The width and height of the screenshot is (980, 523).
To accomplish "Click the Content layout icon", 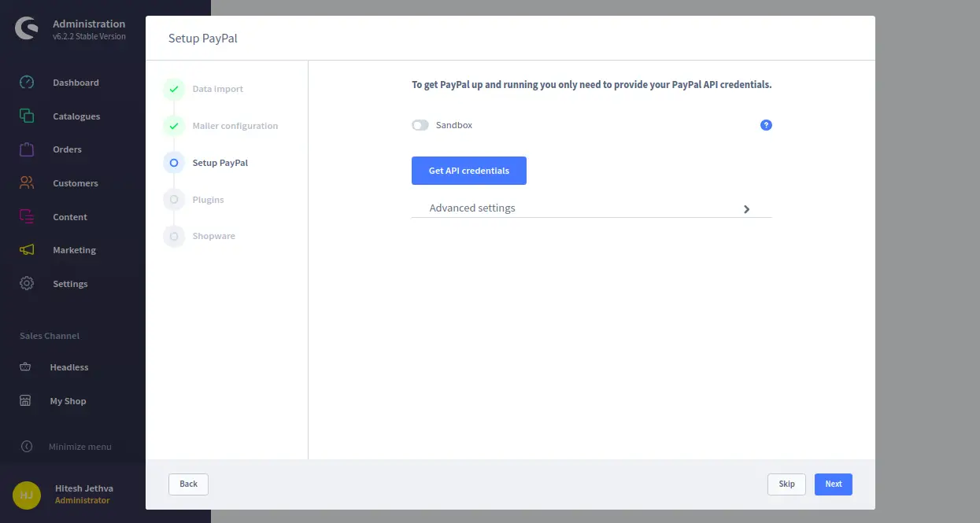I will pyautogui.click(x=27, y=216).
